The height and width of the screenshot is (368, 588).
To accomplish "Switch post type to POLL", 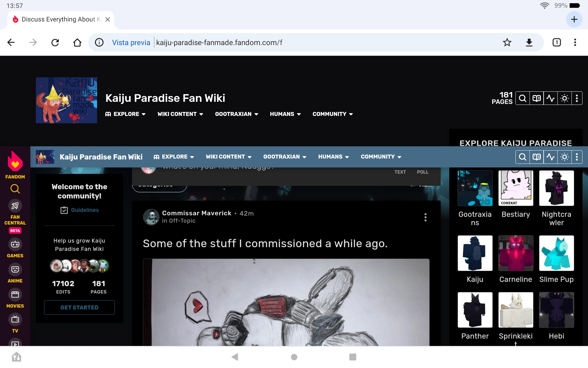I will pyautogui.click(x=422, y=172).
